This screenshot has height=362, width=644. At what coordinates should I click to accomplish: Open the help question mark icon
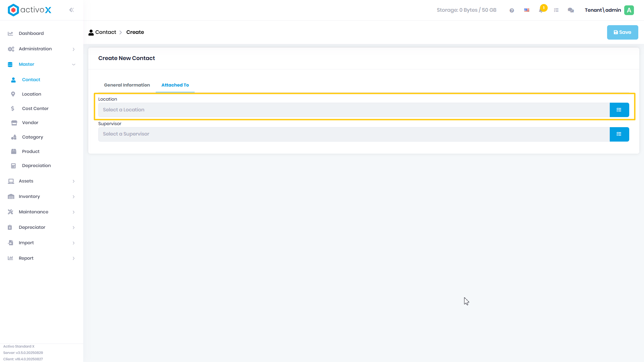(512, 10)
